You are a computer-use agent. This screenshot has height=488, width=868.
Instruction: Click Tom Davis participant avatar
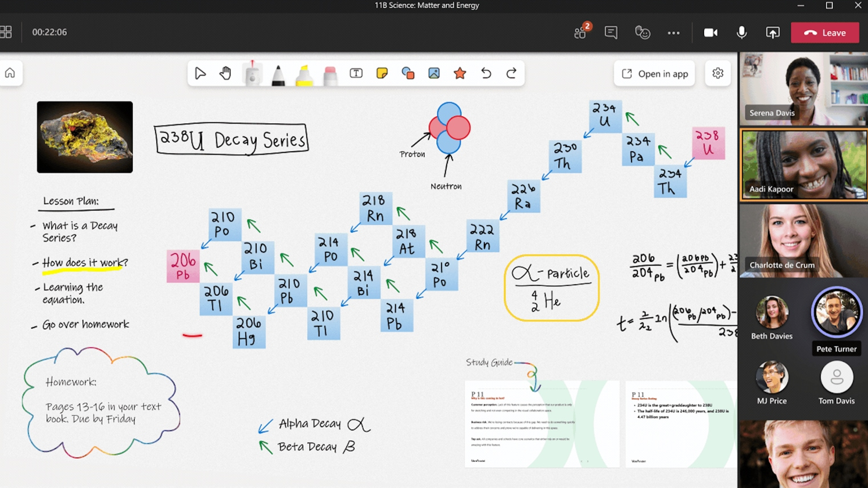click(837, 377)
